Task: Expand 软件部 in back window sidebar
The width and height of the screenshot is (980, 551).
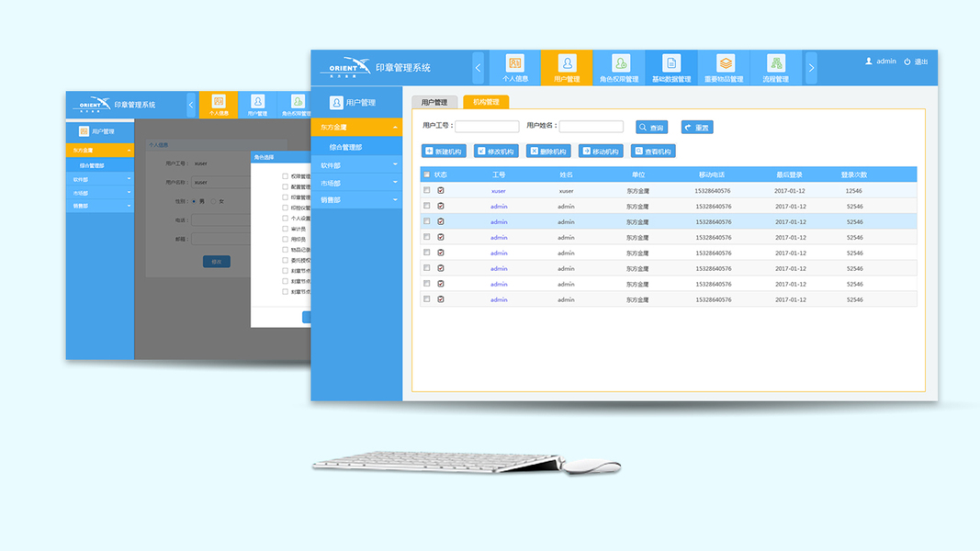Action: 129,179
